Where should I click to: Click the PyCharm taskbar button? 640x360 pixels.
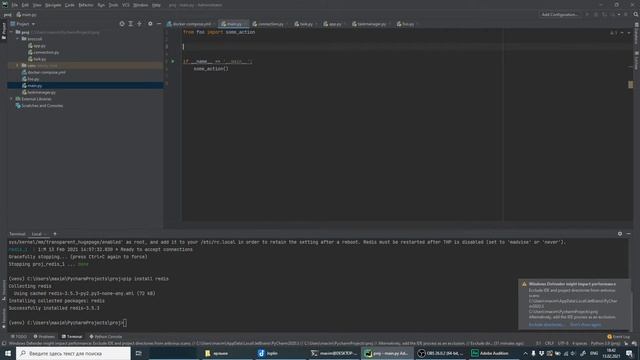point(387,353)
